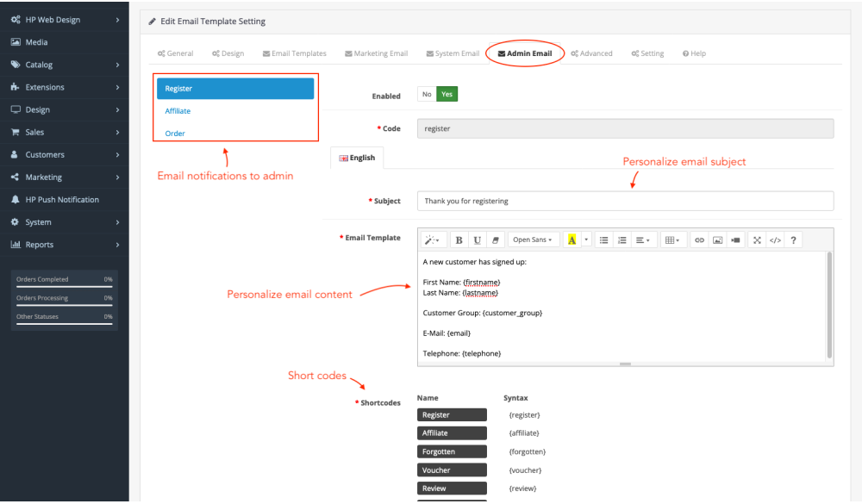Viewport: 862px width, 504px height.
Task: Toggle bold formatting in the editor
Action: coord(459,240)
